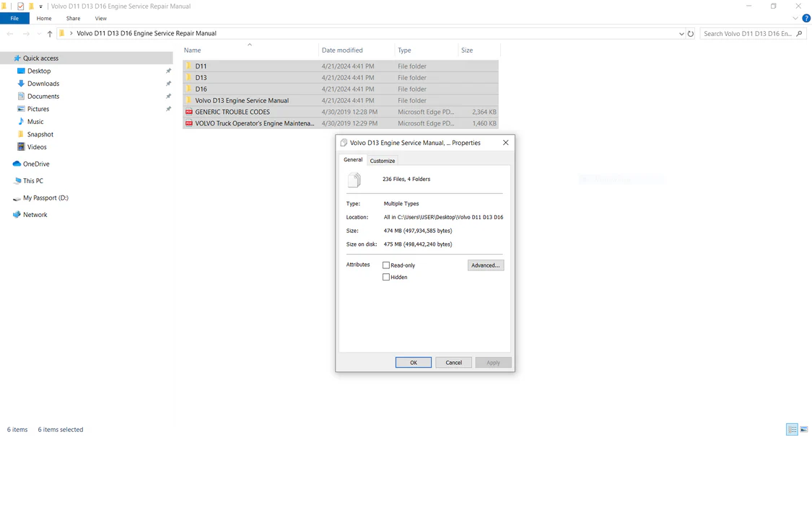
Task: Click the Advanced... button
Action: [485, 265]
